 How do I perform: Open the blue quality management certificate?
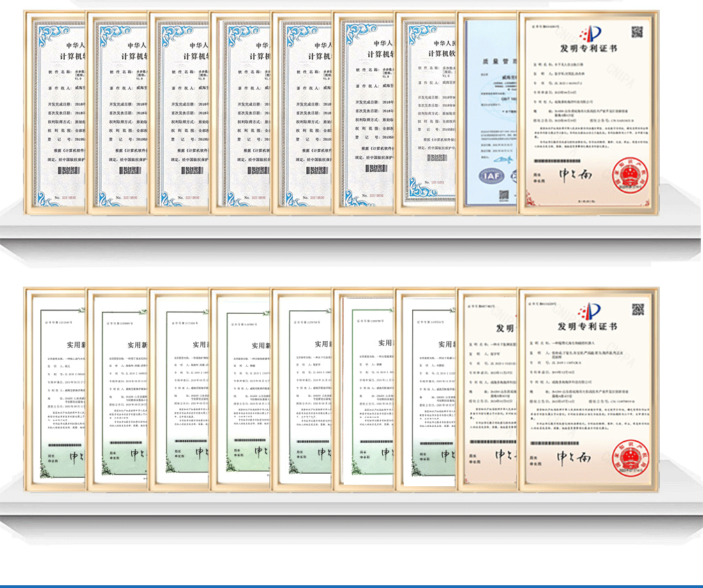(487, 113)
